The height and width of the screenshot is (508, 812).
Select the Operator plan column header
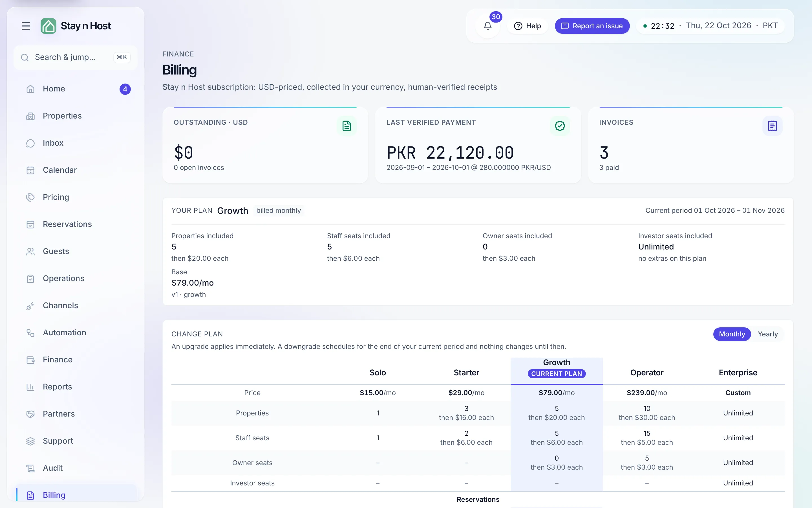646,373
